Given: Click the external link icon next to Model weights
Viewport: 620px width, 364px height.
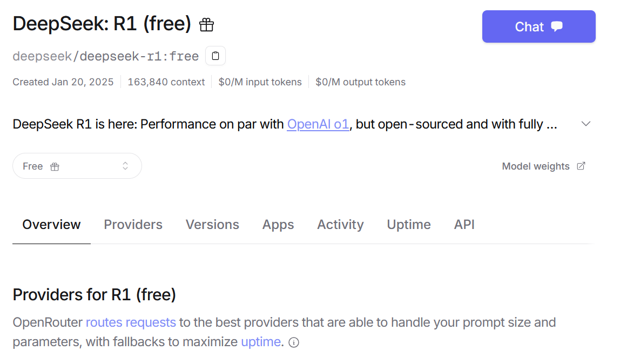Looking at the screenshot, I should 581,166.
